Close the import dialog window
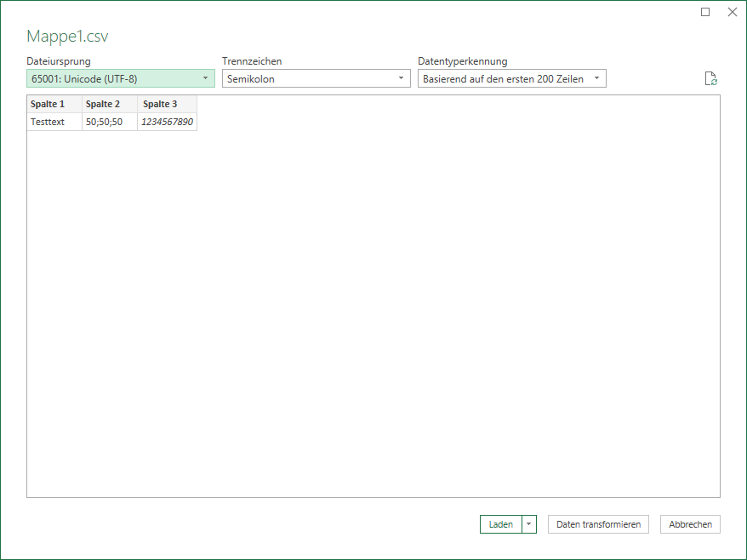This screenshot has width=747, height=560. [x=733, y=12]
